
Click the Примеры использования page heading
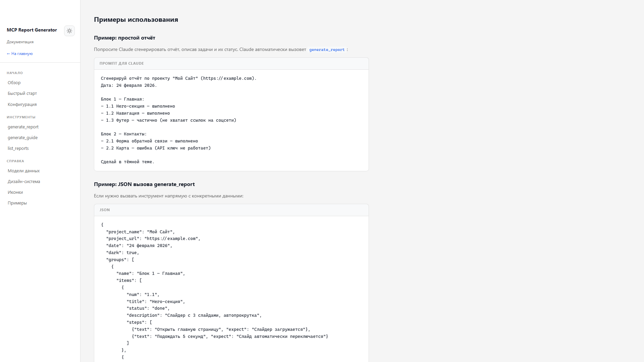pos(136,19)
